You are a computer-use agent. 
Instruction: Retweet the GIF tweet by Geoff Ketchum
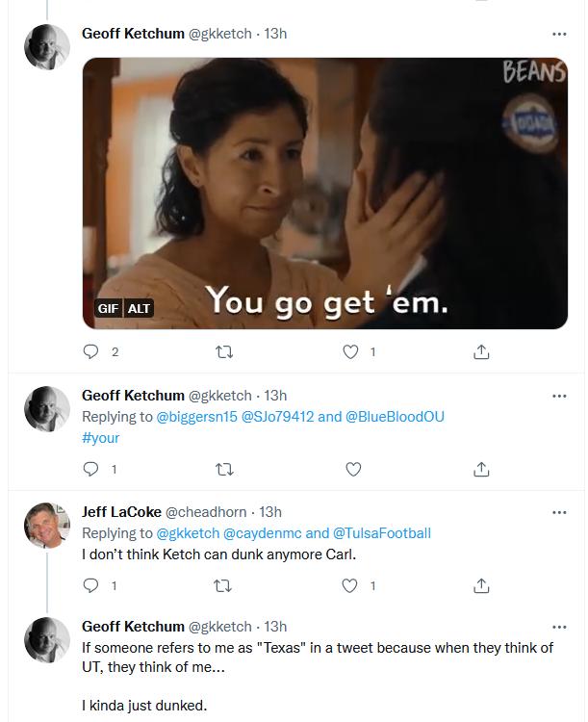(224, 352)
